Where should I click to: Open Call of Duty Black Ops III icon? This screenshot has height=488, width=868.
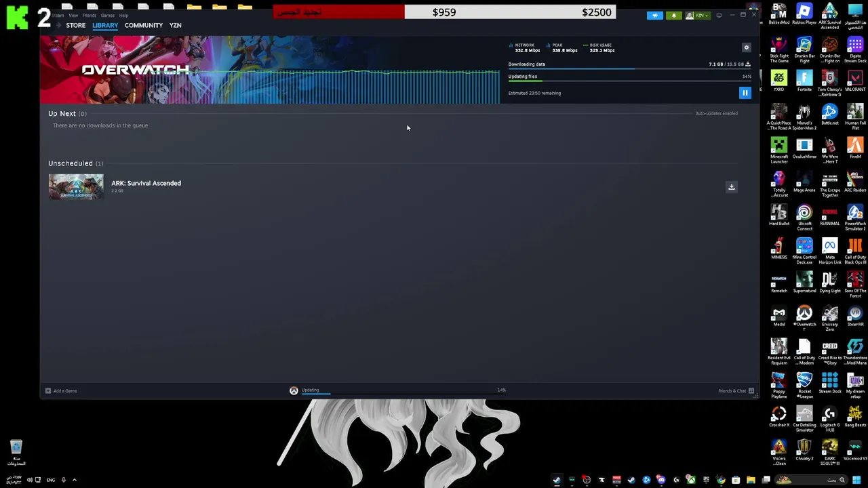tap(855, 251)
